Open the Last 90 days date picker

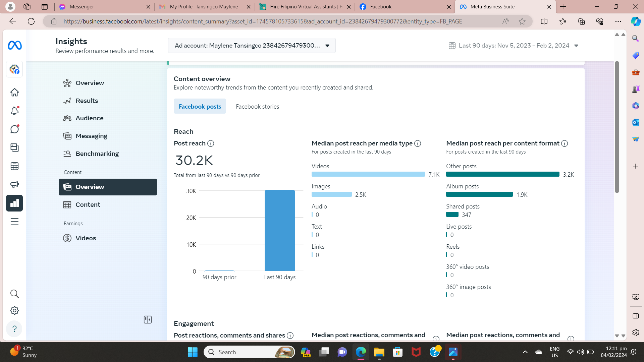[514, 46]
